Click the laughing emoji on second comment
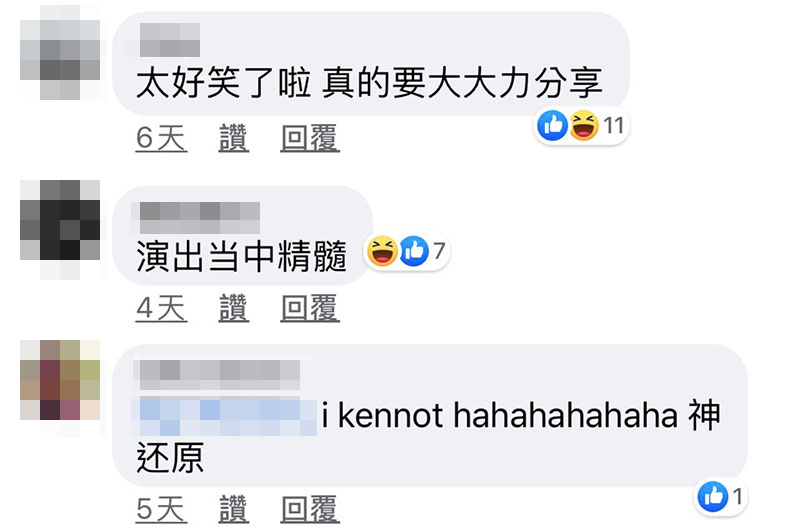Screen dimensions: 800x530 (x=382, y=250)
